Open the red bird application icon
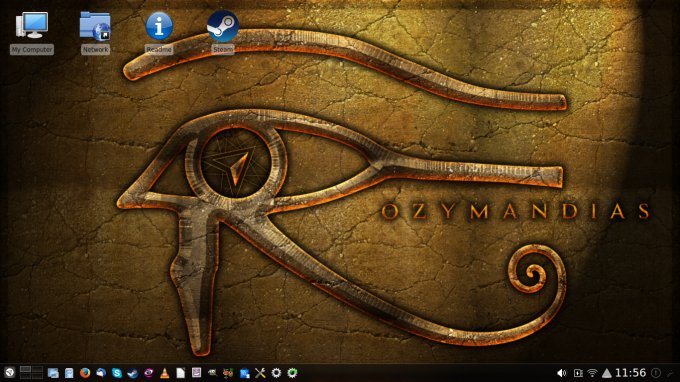Screen dimensions: 680x382 (228, 373)
